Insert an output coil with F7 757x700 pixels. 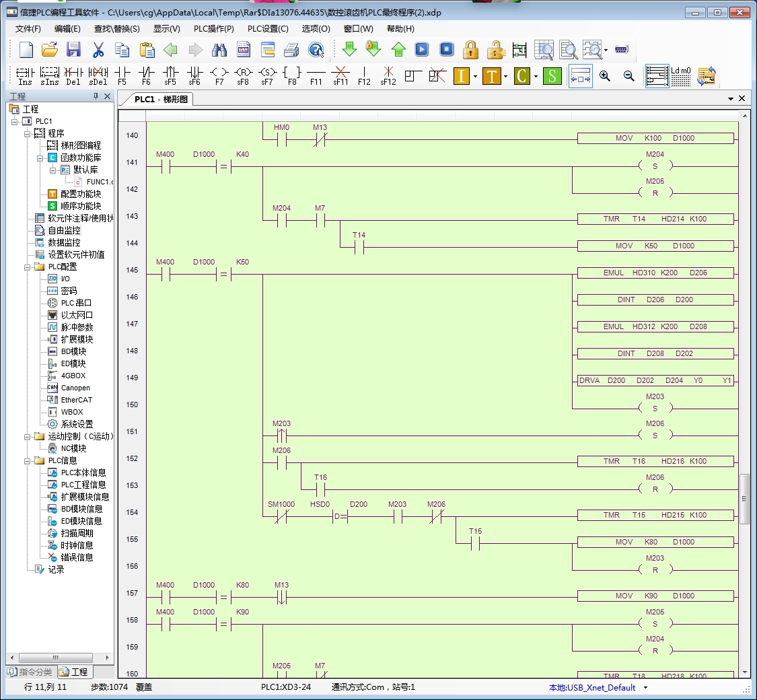coord(219,76)
